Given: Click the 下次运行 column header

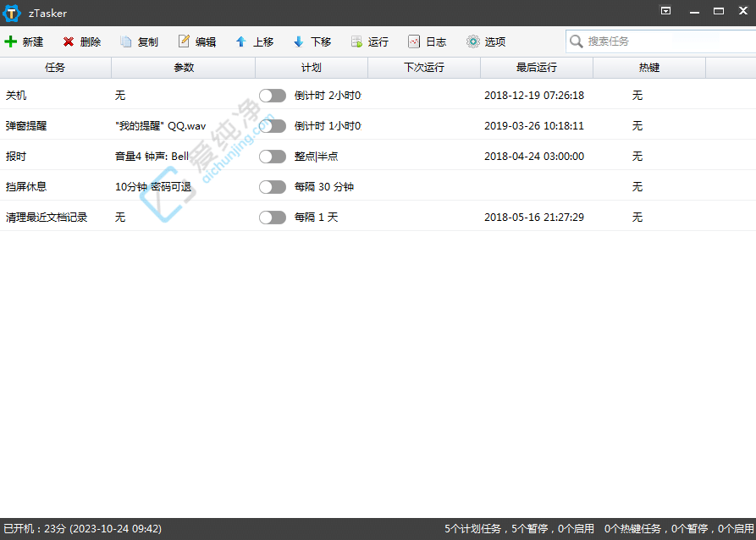Looking at the screenshot, I should point(424,68).
